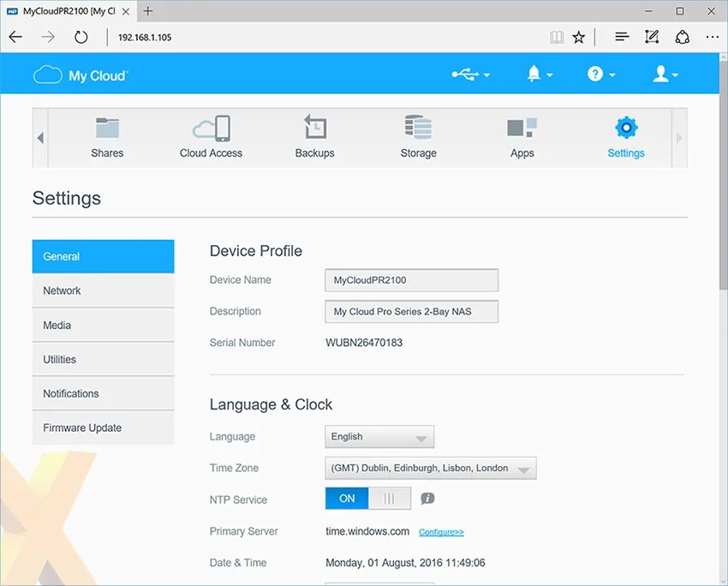Show NTP Service info tooltip icon
728x586 pixels.
427,499
